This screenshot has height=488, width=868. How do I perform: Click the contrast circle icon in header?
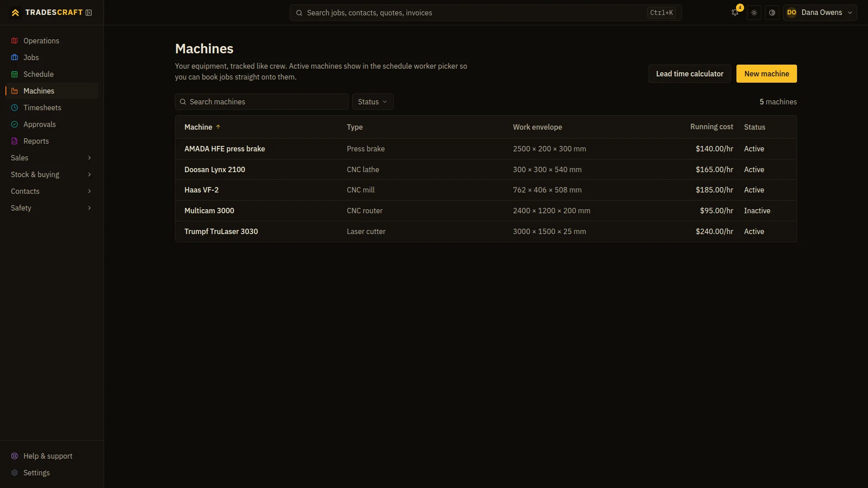point(772,13)
